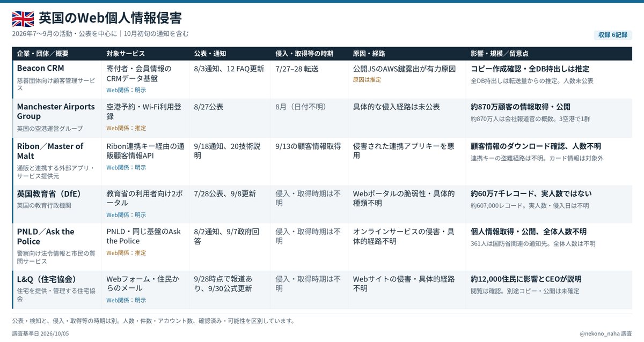Click the UK flag icon in title

point(23,18)
